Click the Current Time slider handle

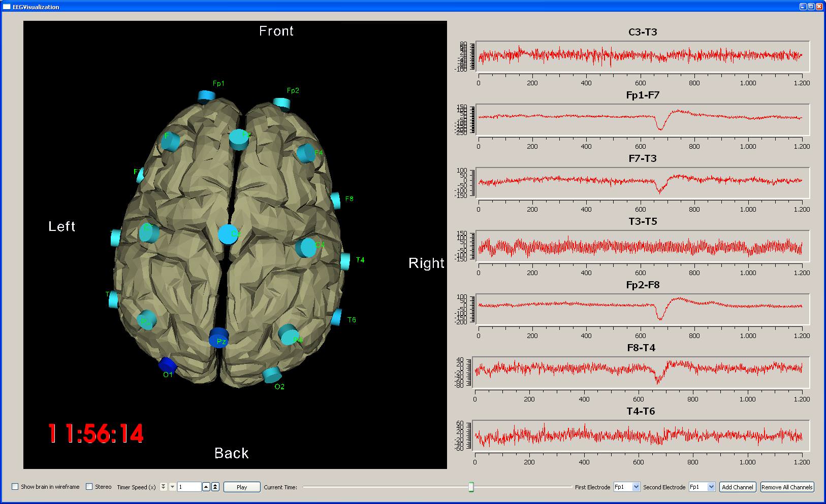click(x=471, y=487)
